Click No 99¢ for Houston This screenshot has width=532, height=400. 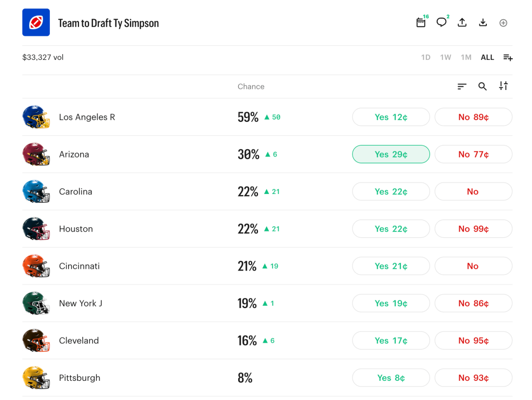pyautogui.click(x=473, y=229)
